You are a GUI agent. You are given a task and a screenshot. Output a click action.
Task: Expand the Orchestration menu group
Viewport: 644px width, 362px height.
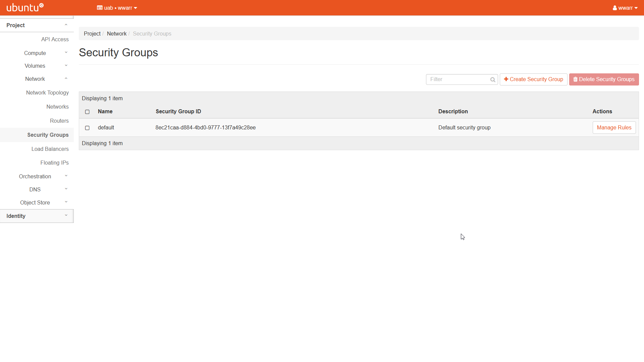tap(37, 176)
